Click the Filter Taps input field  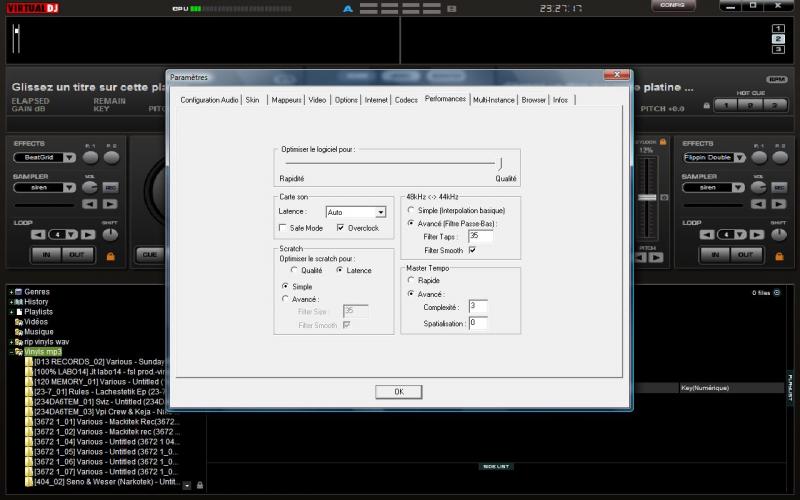click(x=481, y=236)
